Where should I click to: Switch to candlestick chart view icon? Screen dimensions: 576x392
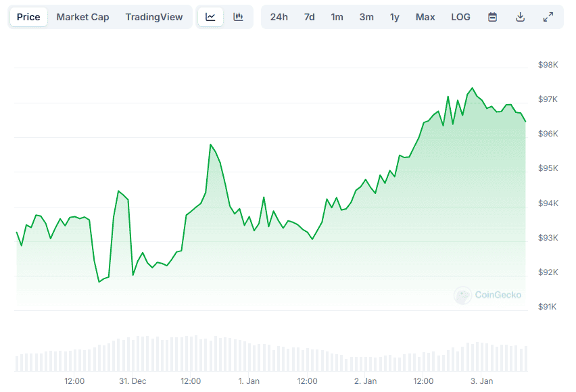click(x=238, y=17)
